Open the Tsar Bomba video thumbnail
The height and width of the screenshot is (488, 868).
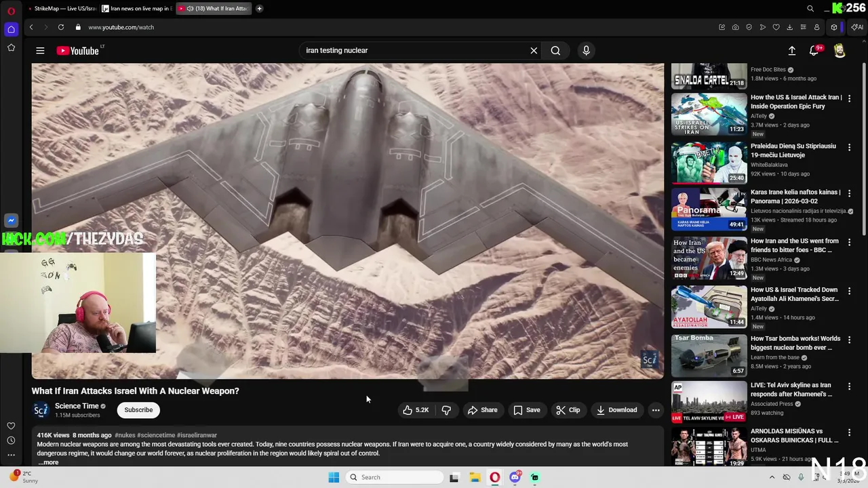pyautogui.click(x=709, y=354)
